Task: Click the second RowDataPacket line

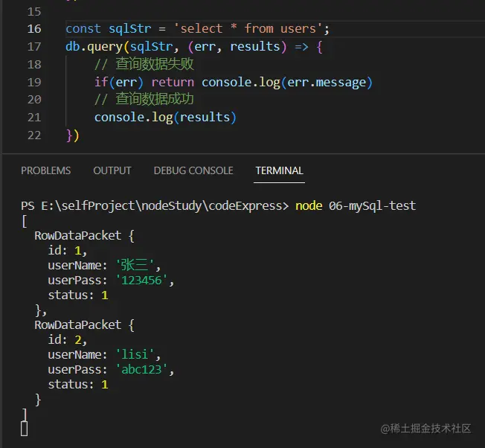Action: coord(84,325)
